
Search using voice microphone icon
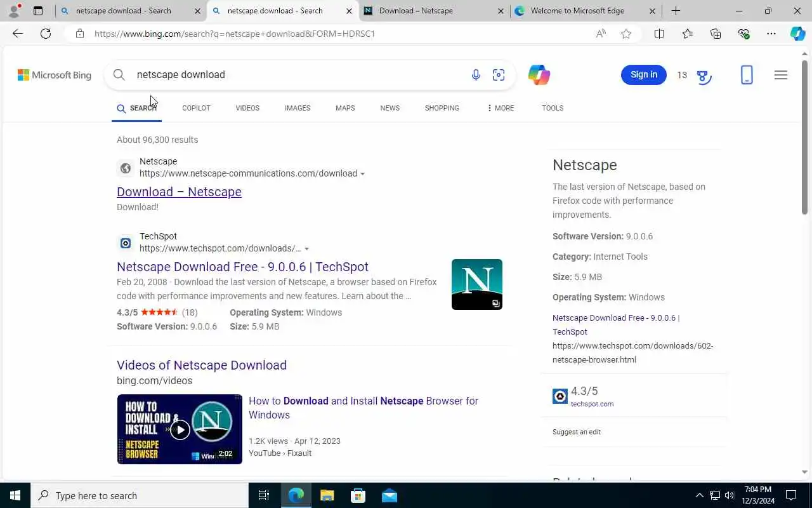476,75
